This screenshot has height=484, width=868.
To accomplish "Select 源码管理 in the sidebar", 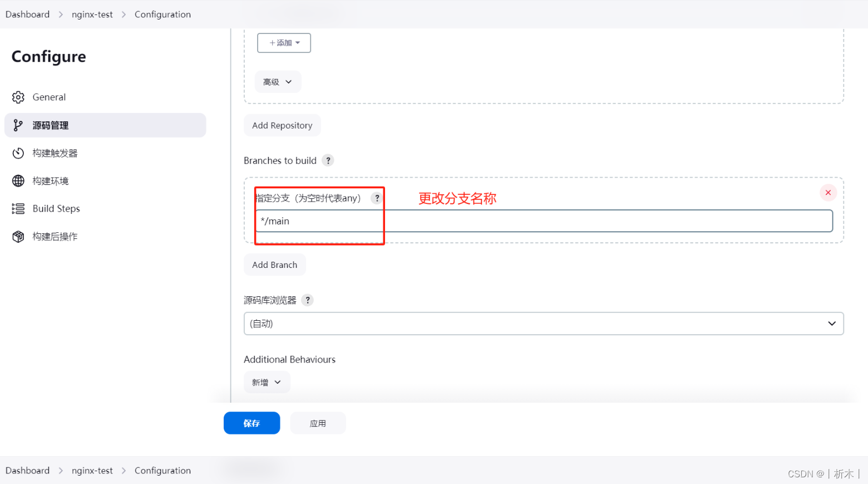I will tap(105, 125).
